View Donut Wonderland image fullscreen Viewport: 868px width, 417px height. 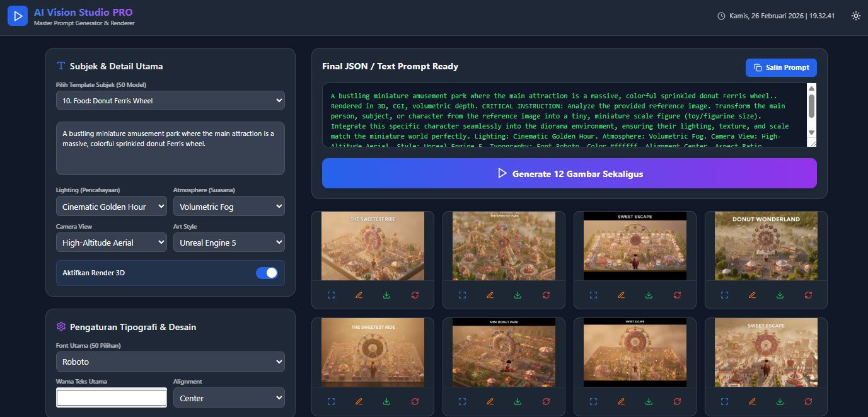[724, 295]
